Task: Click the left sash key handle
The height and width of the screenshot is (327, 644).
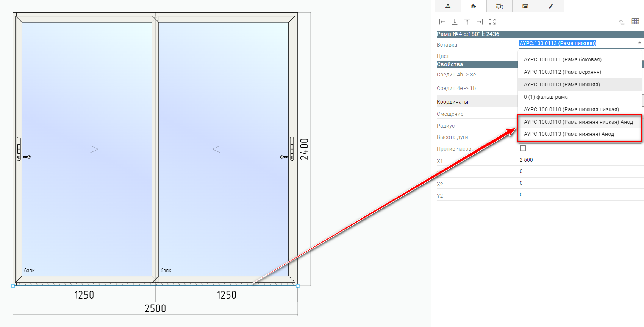Action: click(x=27, y=157)
